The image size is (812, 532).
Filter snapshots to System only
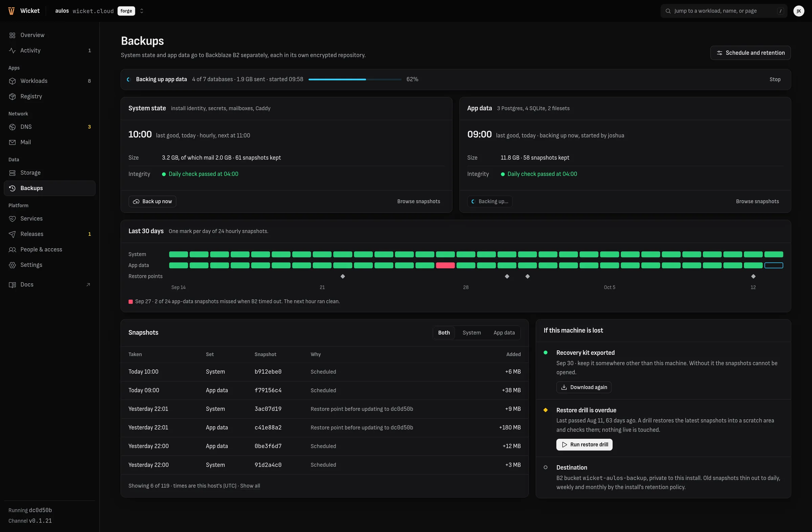472,333
